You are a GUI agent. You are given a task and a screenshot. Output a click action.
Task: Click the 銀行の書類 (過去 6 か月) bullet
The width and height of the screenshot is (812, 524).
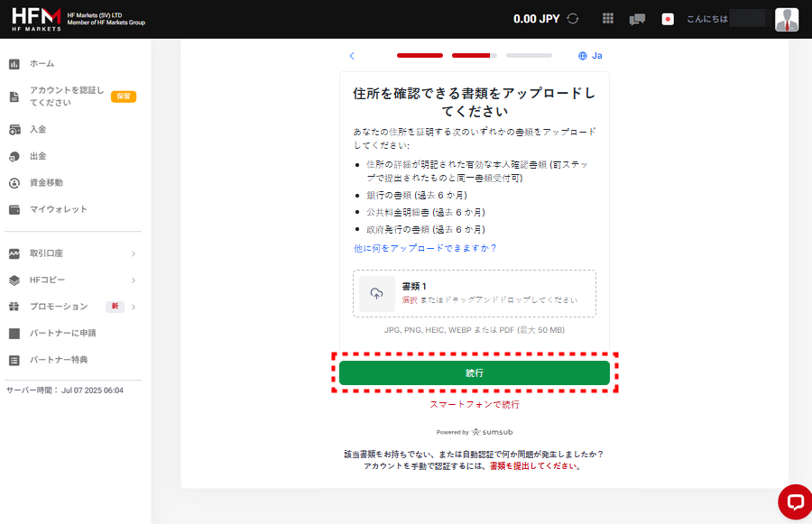point(417,195)
